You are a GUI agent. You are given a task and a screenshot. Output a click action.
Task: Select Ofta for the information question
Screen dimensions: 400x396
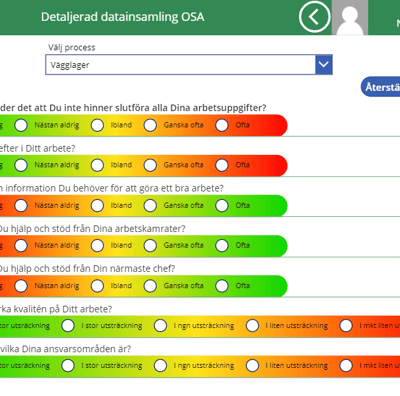(x=222, y=205)
